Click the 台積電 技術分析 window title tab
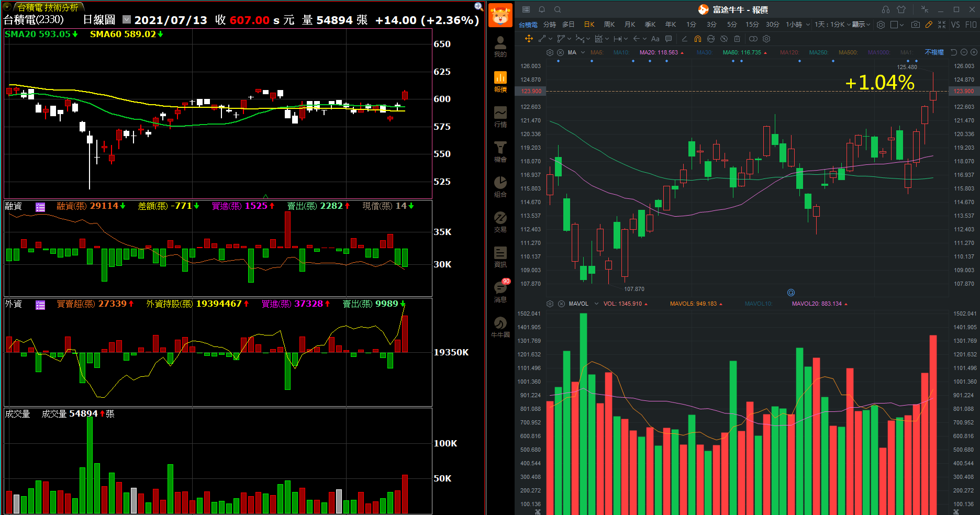The width and height of the screenshot is (980, 515). (x=48, y=7)
